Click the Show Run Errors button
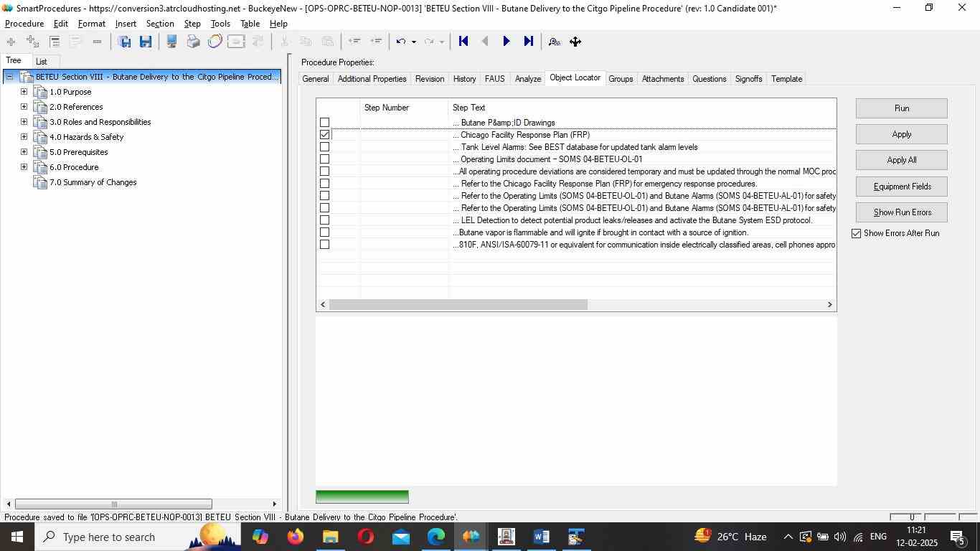 coord(902,212)
